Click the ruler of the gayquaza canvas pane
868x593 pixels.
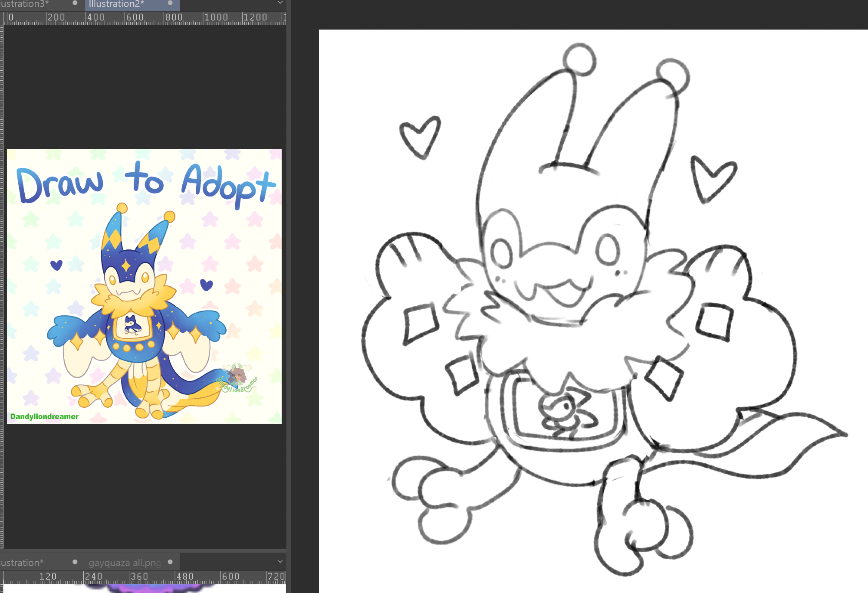tap(145, 577)
